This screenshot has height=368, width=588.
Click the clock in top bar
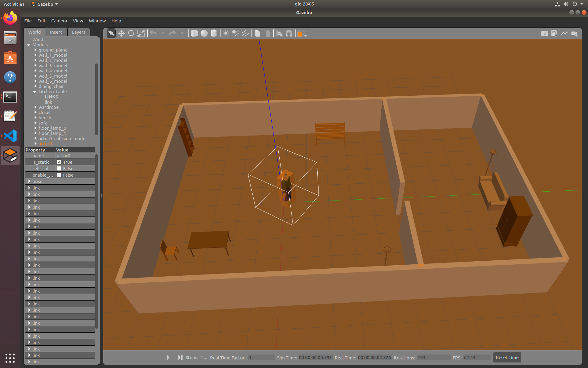tap(304, 4)
